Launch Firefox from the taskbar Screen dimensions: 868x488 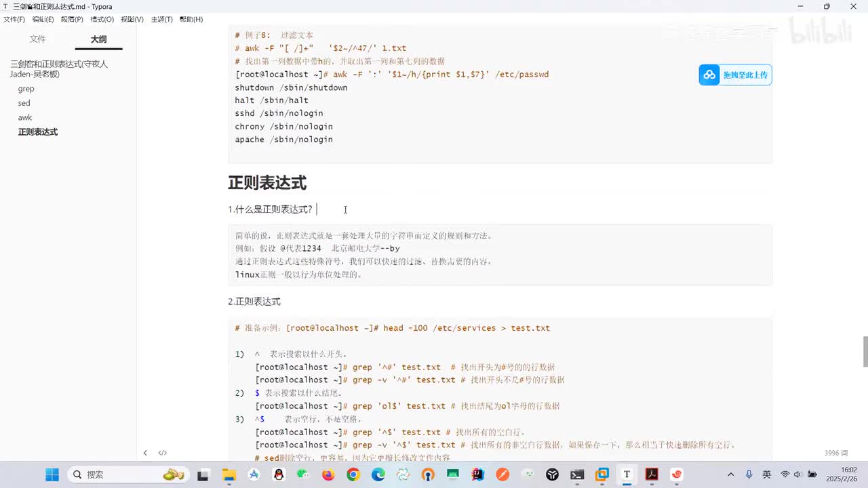328,474
